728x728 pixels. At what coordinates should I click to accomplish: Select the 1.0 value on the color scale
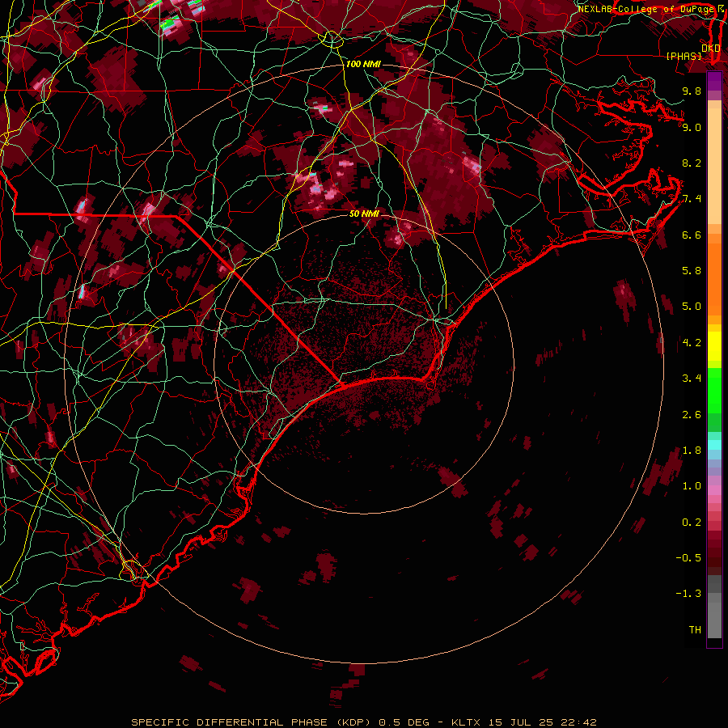[x=692, y=486]
